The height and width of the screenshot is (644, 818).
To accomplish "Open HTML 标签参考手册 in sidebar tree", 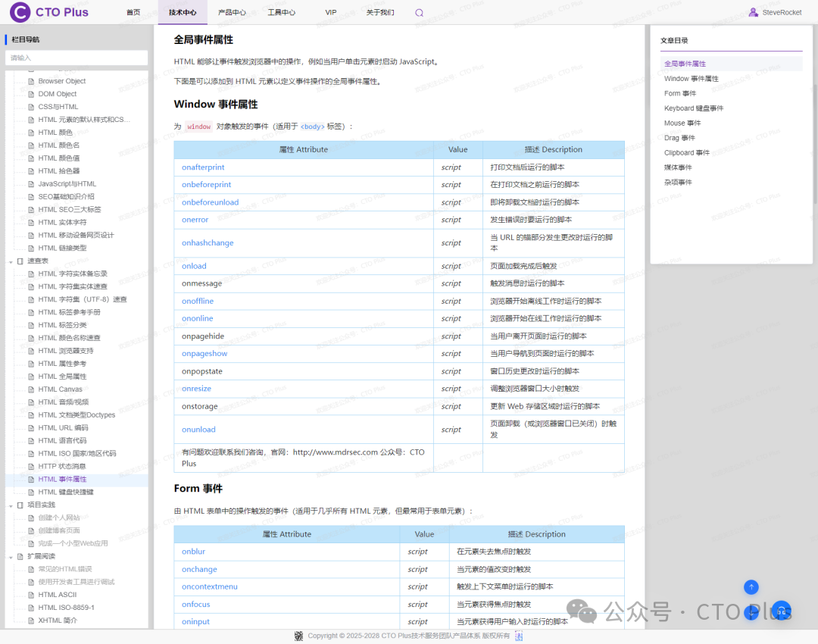I will (x=70, y=313).
